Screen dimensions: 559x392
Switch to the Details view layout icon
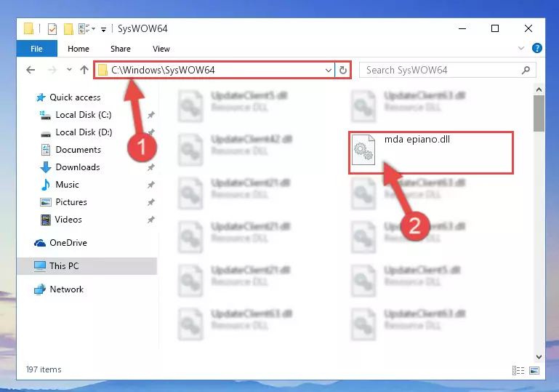click(x=518, y=371)
